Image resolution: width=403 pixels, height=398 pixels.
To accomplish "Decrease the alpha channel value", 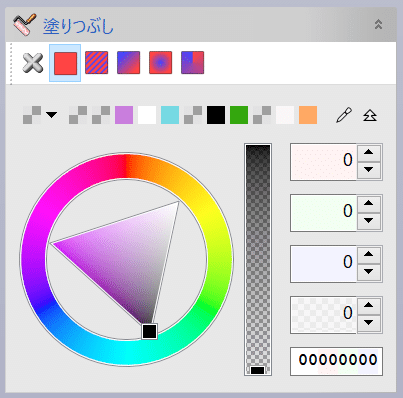I will pyautogui.click(x=369, y=323).
